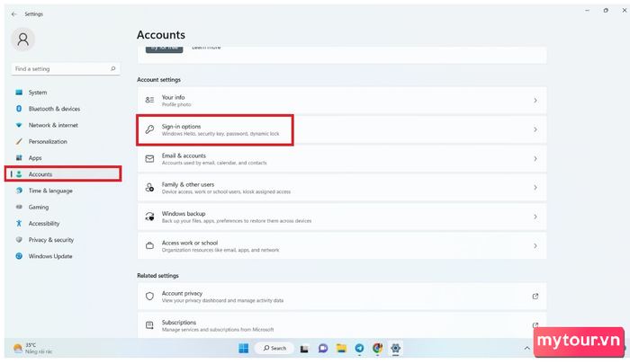Open the chat app icon on the taskbar

coord(323,349)
